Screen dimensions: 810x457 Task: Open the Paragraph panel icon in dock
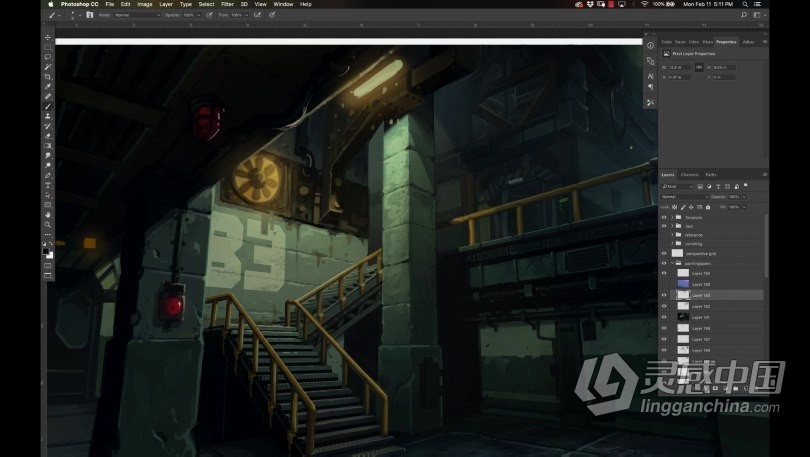point(650,87)
